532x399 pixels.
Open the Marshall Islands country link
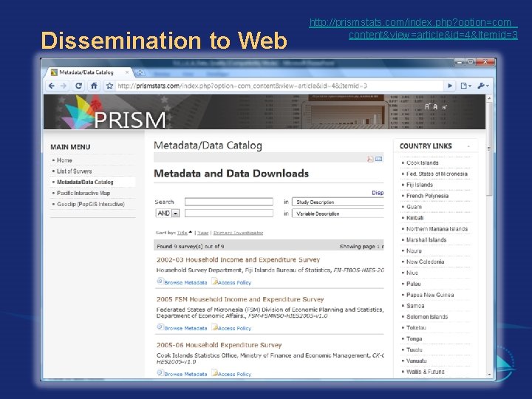click(426, 240)
